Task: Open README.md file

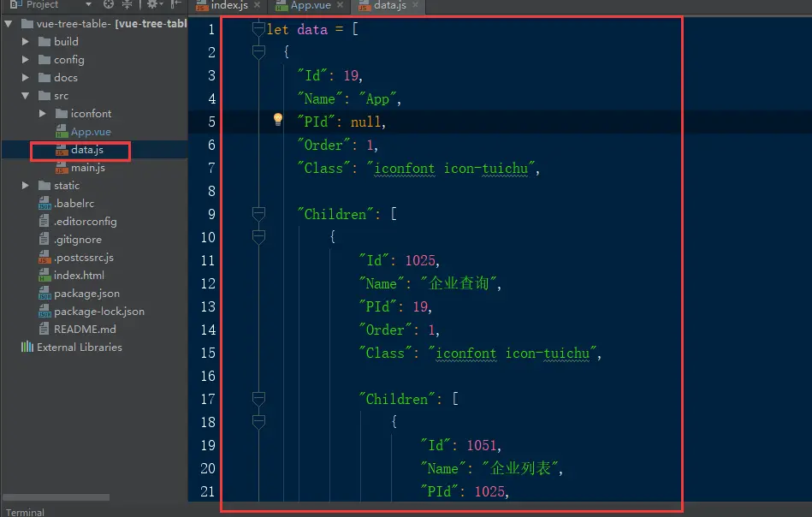Action: pyautogui.click(x=85, y=329)
